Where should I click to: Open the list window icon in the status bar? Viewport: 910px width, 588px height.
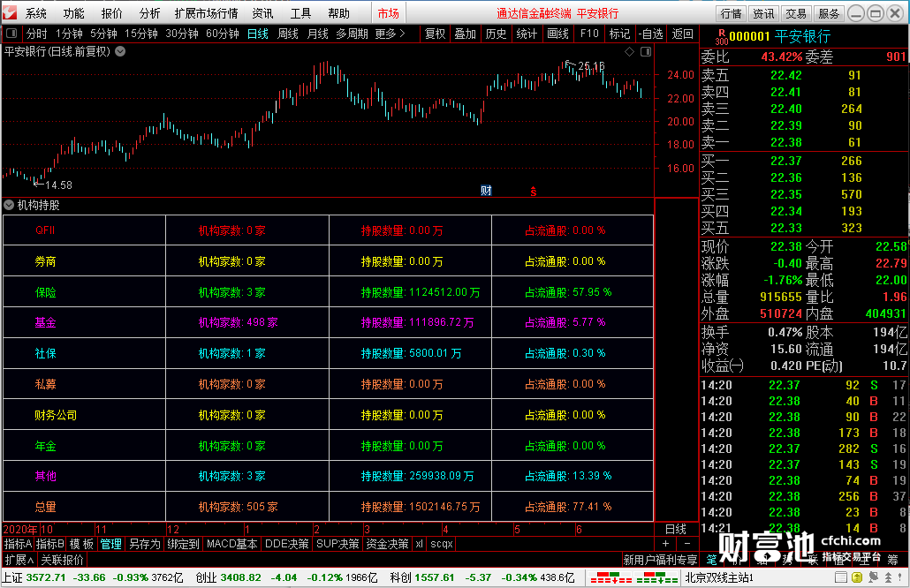click(840, 577)
